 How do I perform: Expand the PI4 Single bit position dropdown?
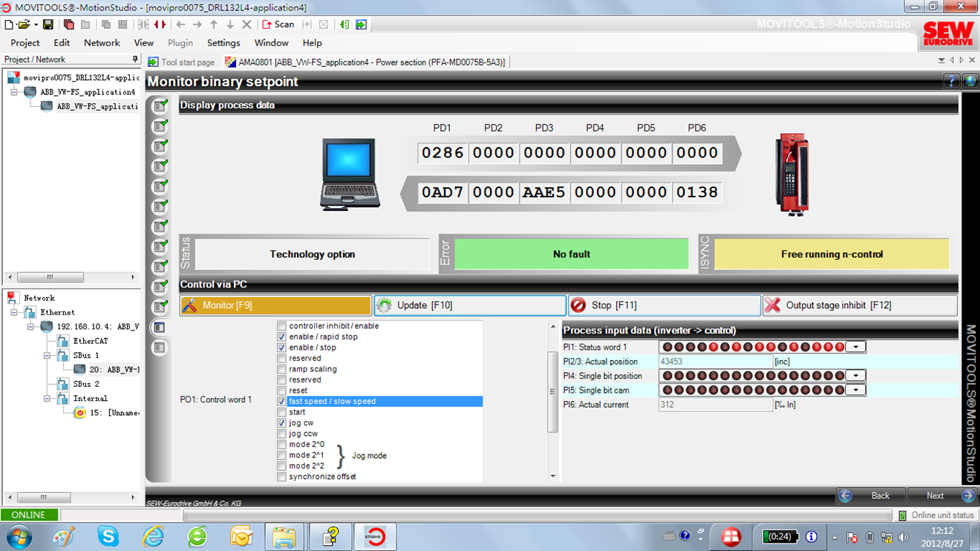[856, 376]
